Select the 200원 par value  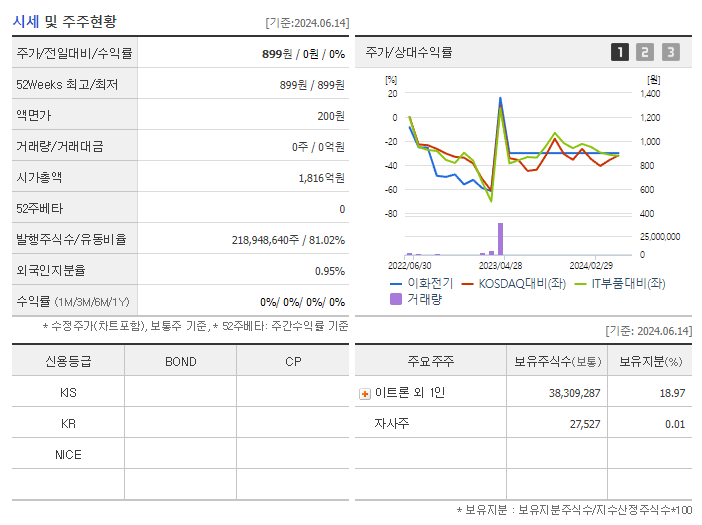point(331,116)
